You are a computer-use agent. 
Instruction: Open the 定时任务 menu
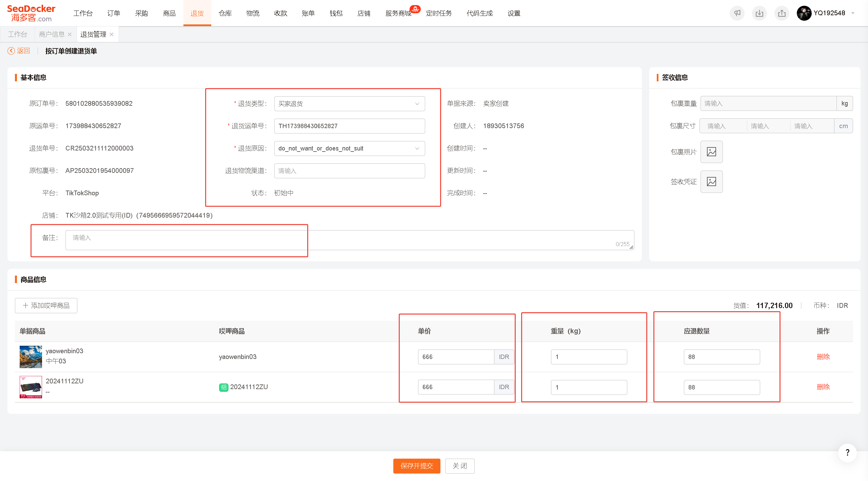(439, 13)
